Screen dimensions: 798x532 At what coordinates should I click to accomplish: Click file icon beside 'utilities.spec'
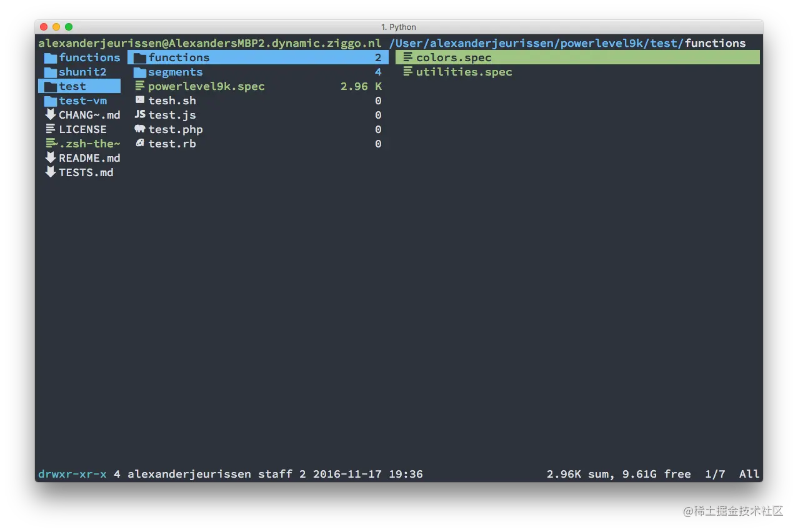[408, 72]
